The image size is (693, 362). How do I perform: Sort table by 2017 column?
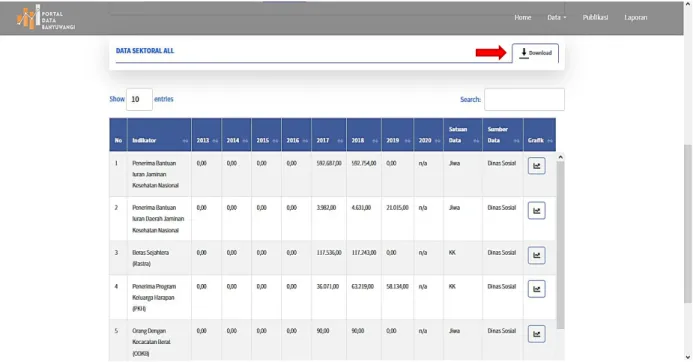point(329,135)
